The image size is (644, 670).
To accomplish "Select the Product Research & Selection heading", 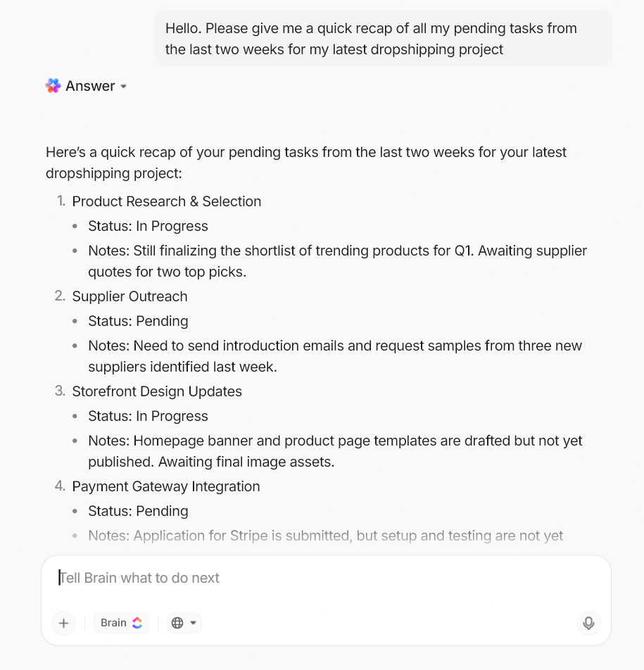I will pos(166,201).
